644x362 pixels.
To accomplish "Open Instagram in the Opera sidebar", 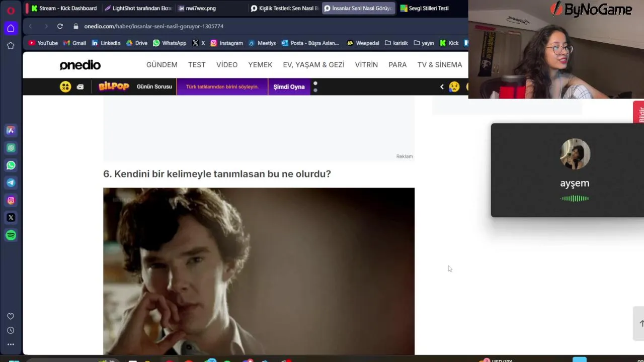I will coord(11,200).
